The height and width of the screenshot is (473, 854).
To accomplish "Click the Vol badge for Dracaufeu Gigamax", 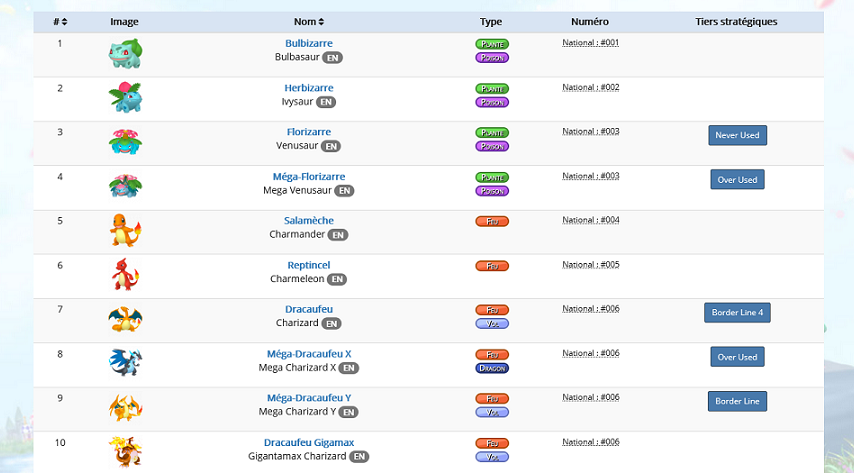I will pyautogui.click(x=492, y=458).
